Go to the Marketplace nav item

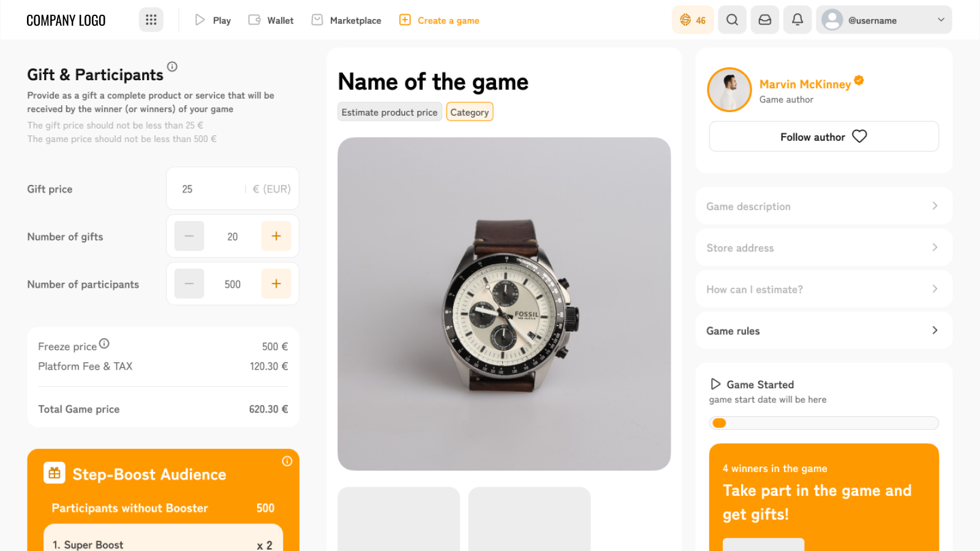coord(347,20)
